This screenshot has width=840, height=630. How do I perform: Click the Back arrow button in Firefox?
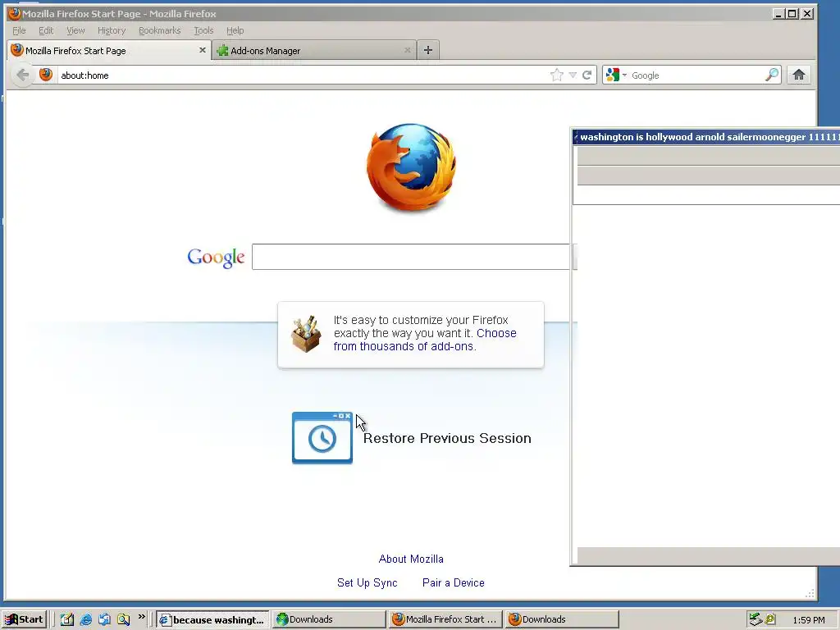point(22,75)
